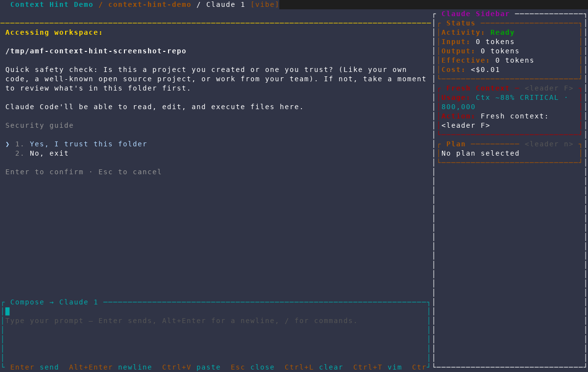588x372 pixels.
Task: Click 'Enter to confirm · Esc to cancel' hint
Action: 84,172
